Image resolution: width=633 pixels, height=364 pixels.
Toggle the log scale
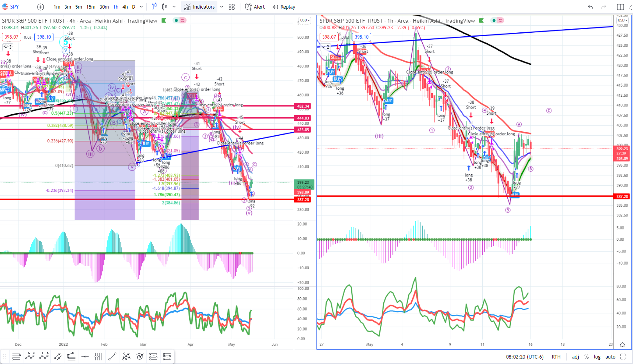click(597, 357)
